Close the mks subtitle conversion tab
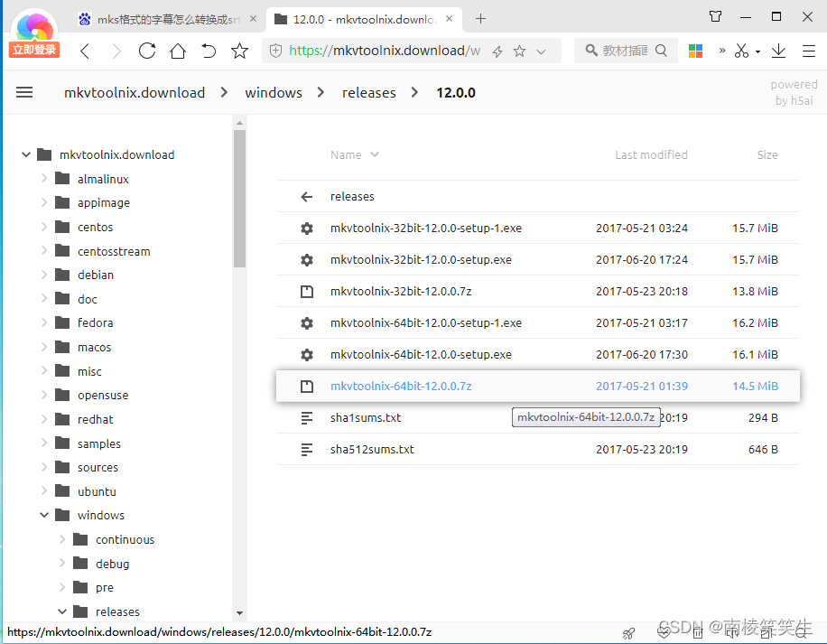Screen dimensions: 827x644 (253, 18)
